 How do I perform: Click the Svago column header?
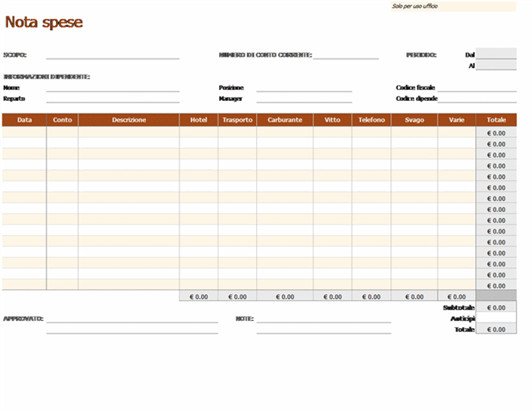414,120
